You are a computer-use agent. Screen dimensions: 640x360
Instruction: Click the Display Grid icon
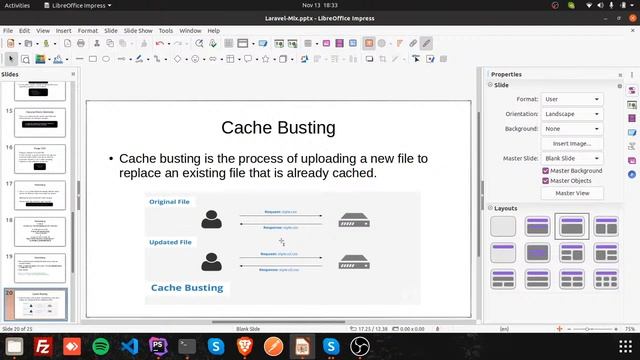tap(229, 43)
